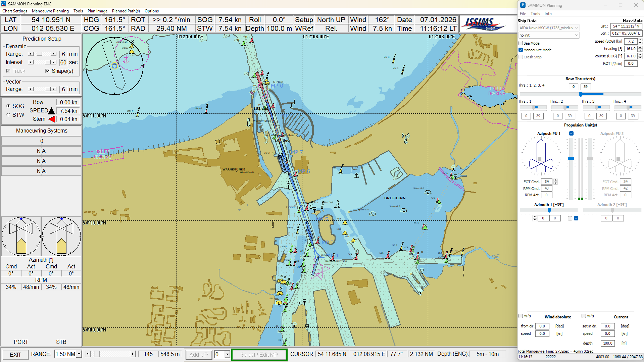This screenshot has width=644, height=362.
Task: Open the RANGE 1.50 NM dropdown
Action: 79,354
